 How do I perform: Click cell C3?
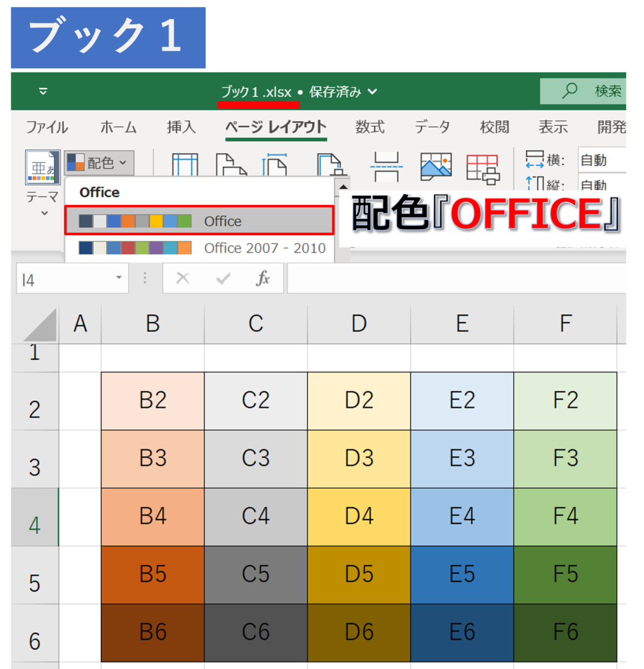click(256, 459)
